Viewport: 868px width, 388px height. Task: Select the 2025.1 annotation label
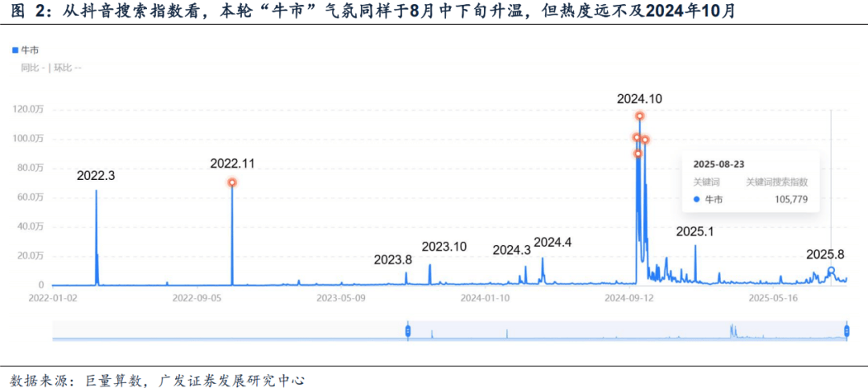click(x=695, y=231)
